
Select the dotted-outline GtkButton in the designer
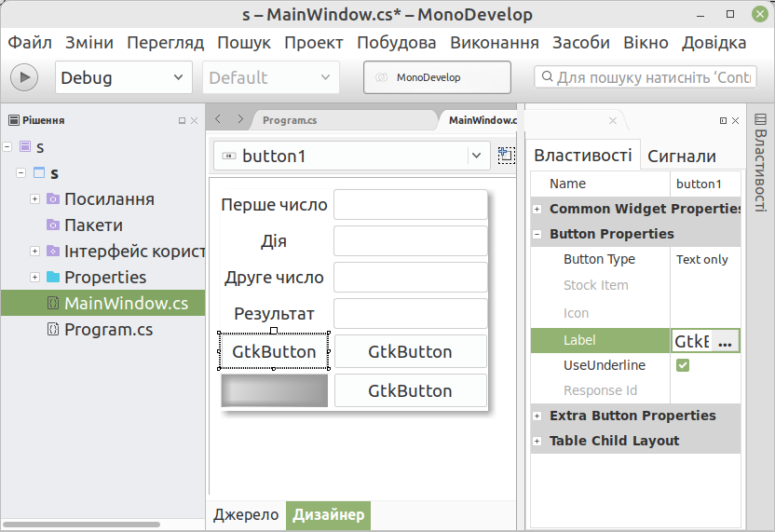(274, 351)
